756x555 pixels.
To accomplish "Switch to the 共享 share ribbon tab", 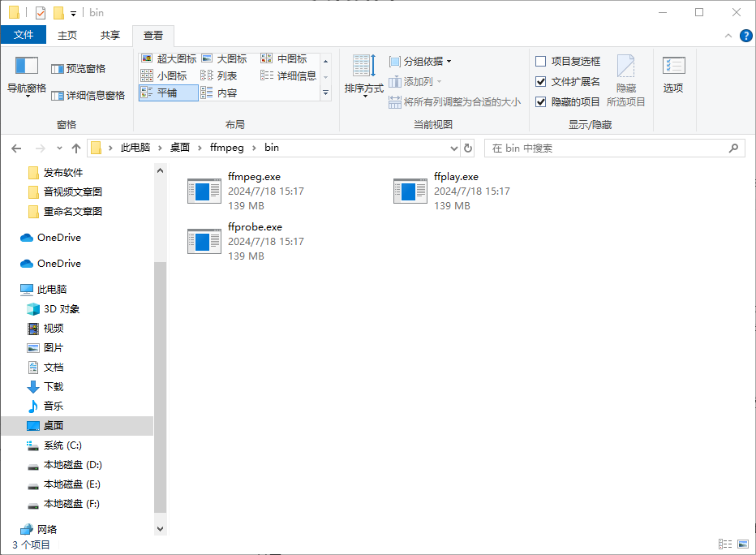I will tap(110, 35).
